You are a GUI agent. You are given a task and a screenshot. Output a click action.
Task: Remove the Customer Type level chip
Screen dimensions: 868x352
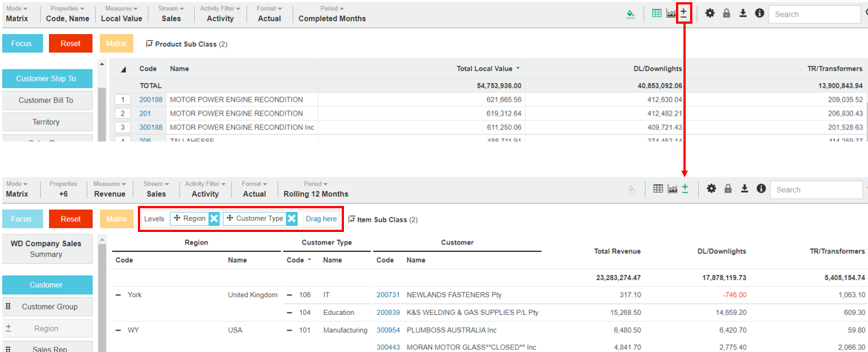pyautogui.click(x=291, y=219)
